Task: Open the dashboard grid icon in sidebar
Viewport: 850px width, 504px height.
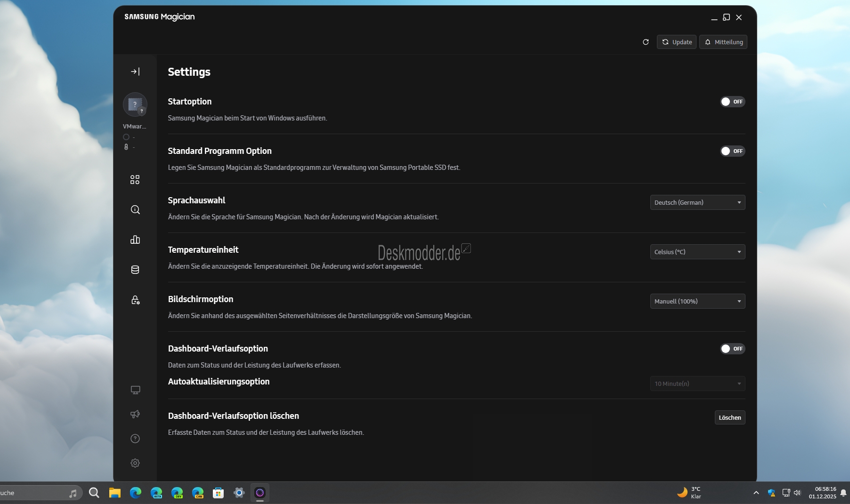Action: (135, 180)
